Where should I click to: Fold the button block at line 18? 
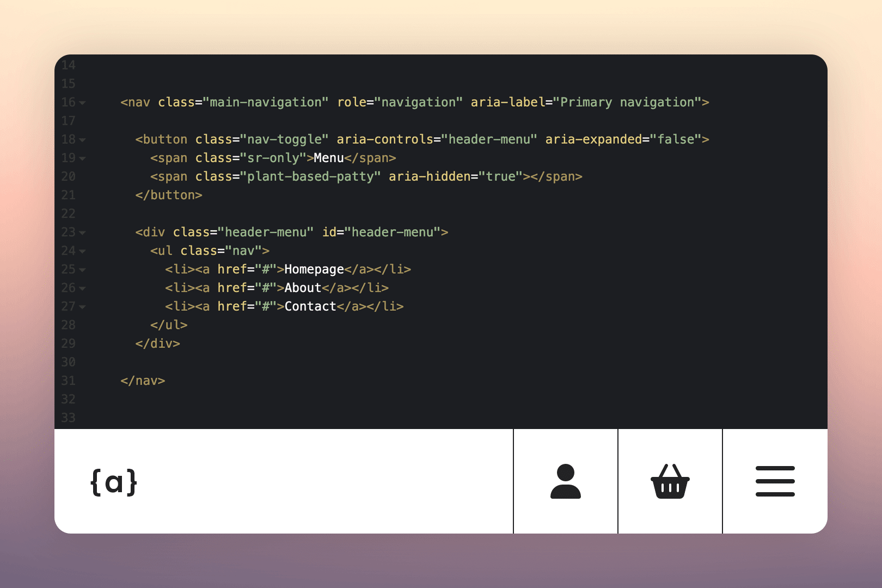point(82,140)
